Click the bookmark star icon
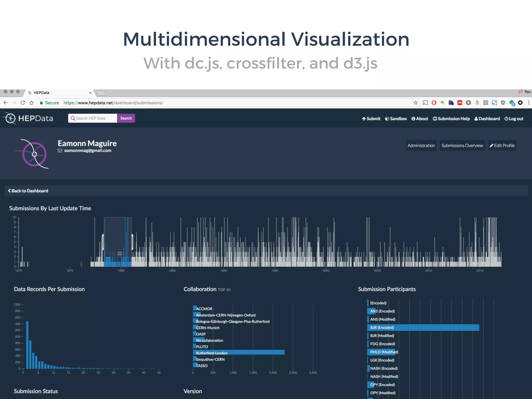The width and height of the screenshot is (532, 399). [x=416, y=103]
